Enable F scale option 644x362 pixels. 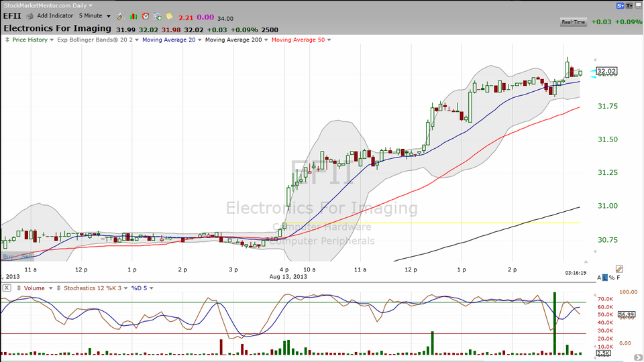pos(619,278)
